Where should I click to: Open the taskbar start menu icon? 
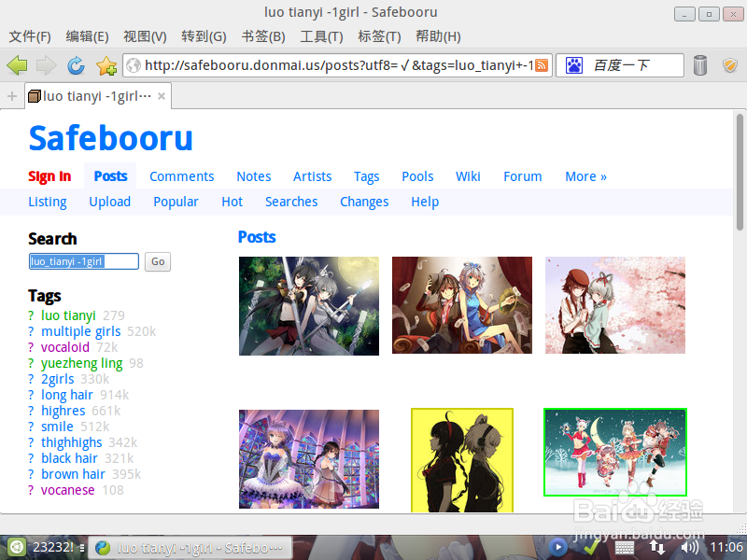point(16,547)
